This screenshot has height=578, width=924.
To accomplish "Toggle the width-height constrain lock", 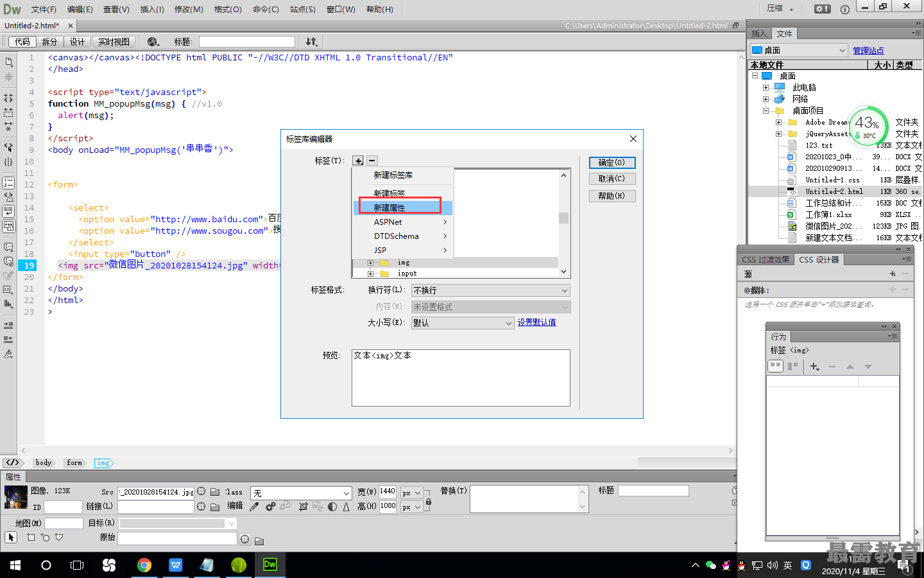I will click(x=429, y=503).
